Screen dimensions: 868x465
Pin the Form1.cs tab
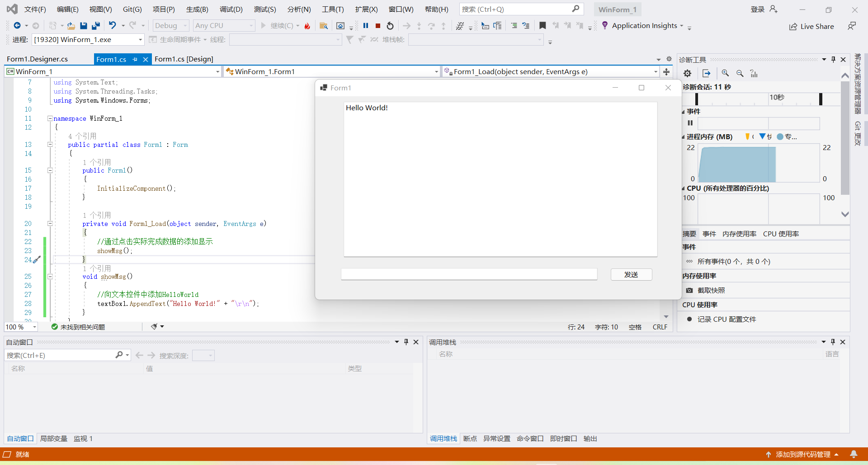pyautogui.click(x=135, y=59)
